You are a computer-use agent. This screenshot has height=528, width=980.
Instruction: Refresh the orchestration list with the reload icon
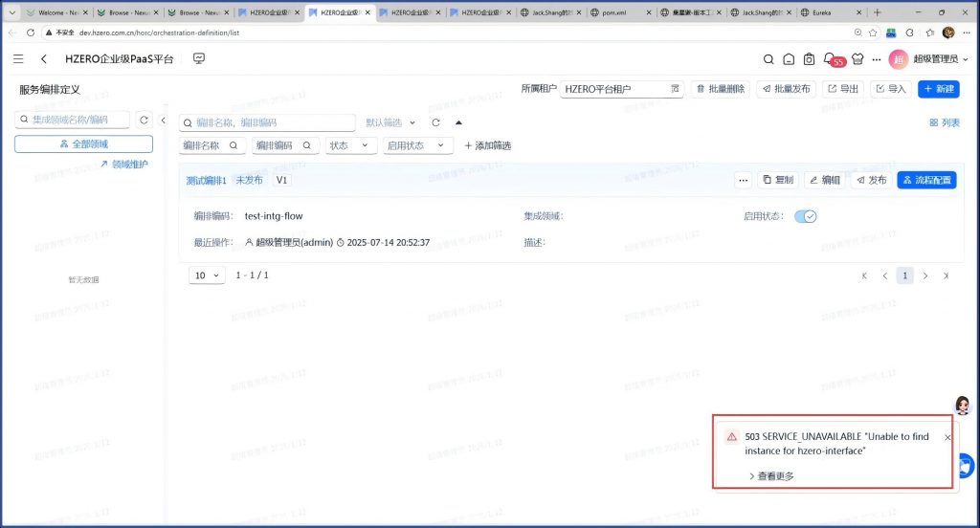[435, 123]
